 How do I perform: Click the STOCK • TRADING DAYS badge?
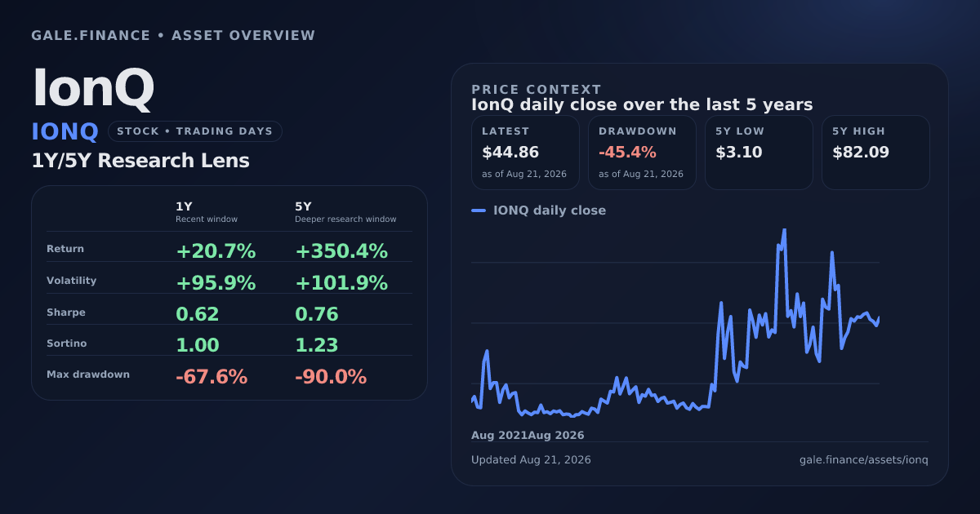[195, 131]
